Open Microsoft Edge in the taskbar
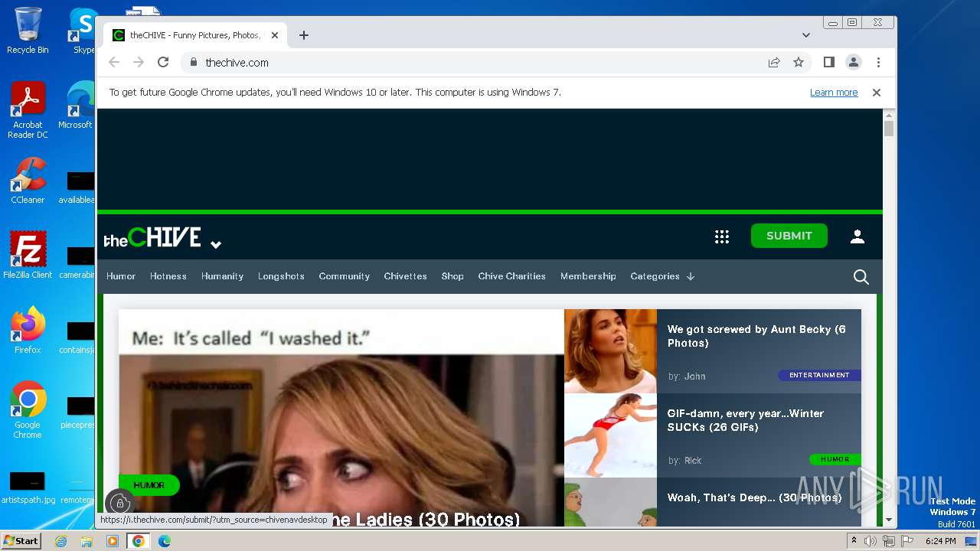The image size is (980, 551). pyautogui.click(x=164, y=541)
